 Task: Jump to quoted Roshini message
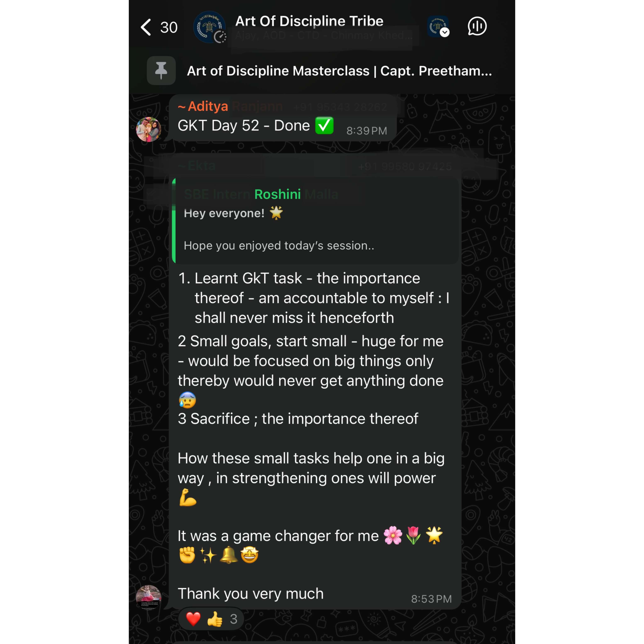(315, 221)
